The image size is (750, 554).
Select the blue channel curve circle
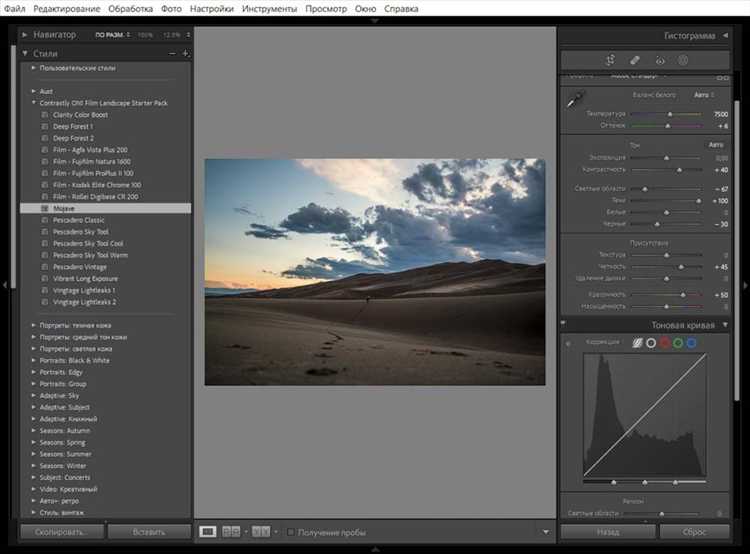pyautogui.click(x=691, y=343)
